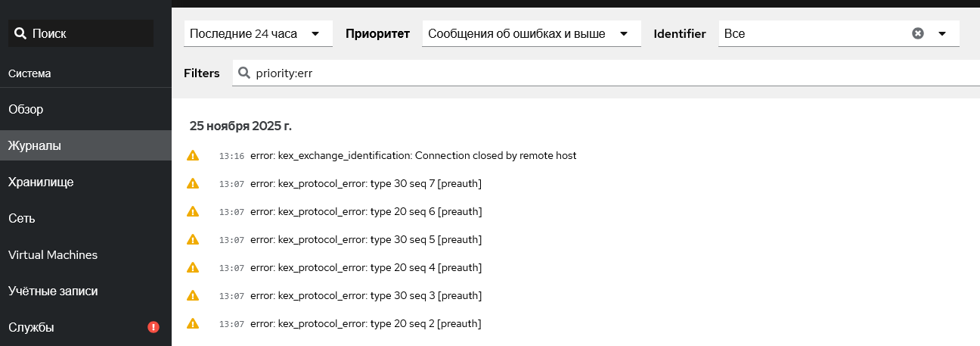Go to Обзор in the sidebar
980x346 pixels.
point(26,109)
